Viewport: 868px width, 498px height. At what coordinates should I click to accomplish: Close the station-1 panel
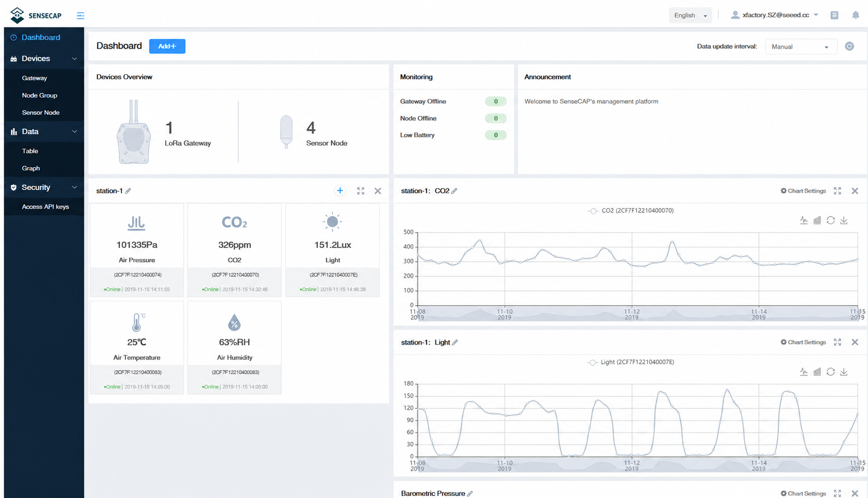(378, 191)
